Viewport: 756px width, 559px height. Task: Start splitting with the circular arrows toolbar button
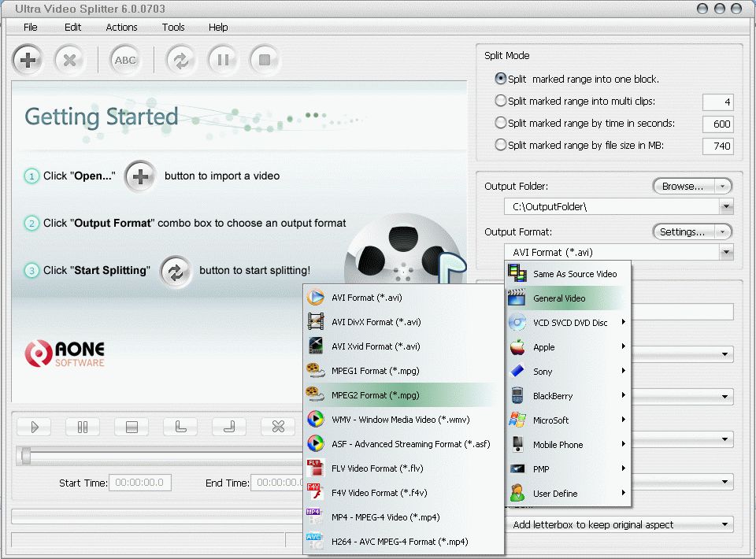tap(181, 60)
